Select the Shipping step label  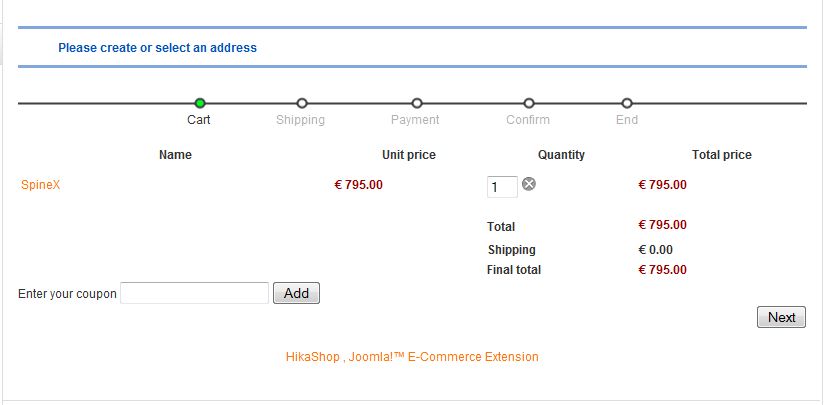pyautogui.click(x=300, y=120)
